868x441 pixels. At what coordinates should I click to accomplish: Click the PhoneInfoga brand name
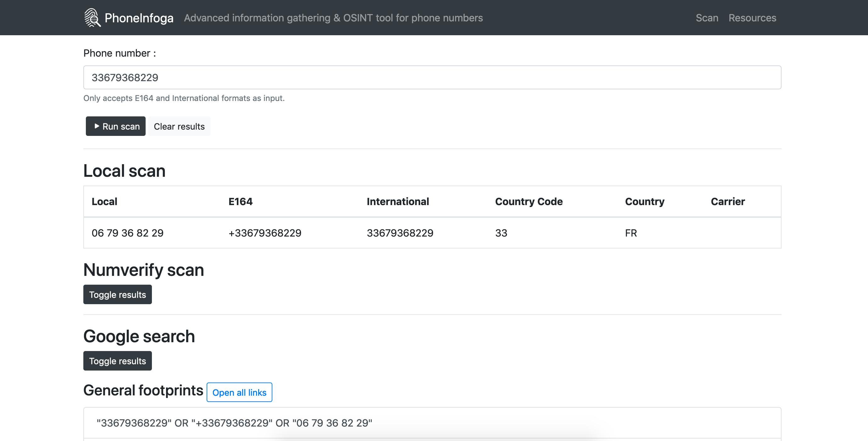139,18
